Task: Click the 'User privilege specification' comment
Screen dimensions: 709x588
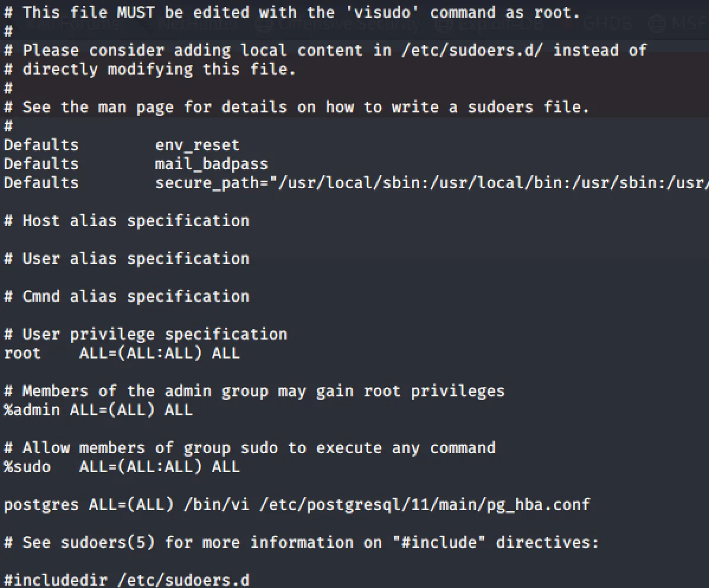Action: coord(146,334)
